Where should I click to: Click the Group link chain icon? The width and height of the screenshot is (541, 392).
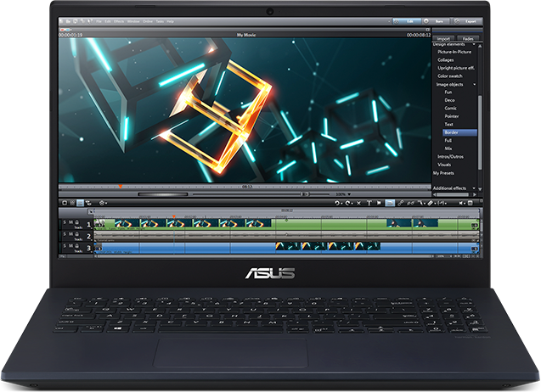pyautogui.click(x=400, y=203)
